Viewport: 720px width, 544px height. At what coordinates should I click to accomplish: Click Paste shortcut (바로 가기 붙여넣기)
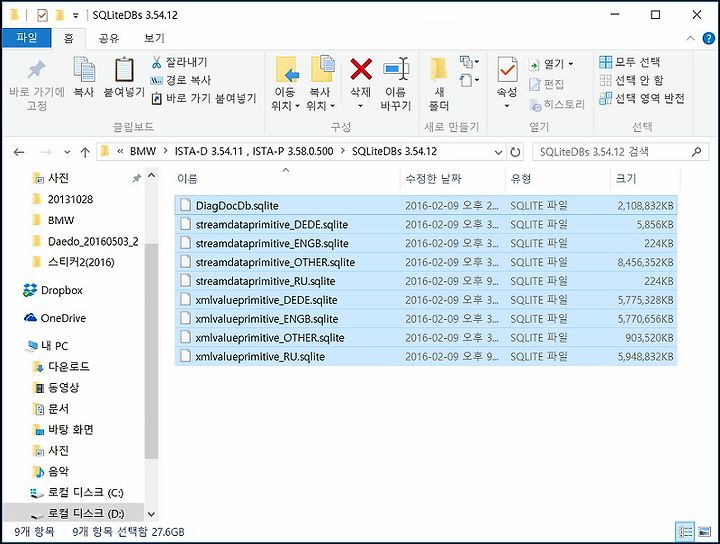tap(203, 98)
